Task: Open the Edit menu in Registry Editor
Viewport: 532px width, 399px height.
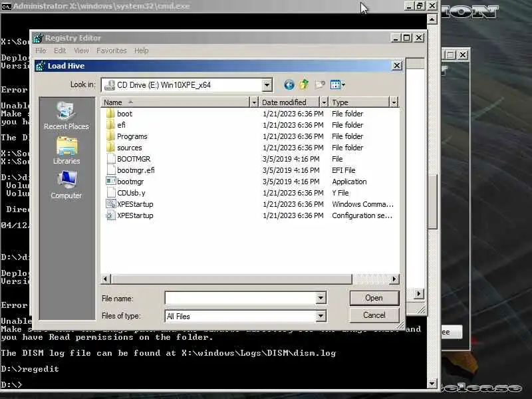Action: [60, 51]
